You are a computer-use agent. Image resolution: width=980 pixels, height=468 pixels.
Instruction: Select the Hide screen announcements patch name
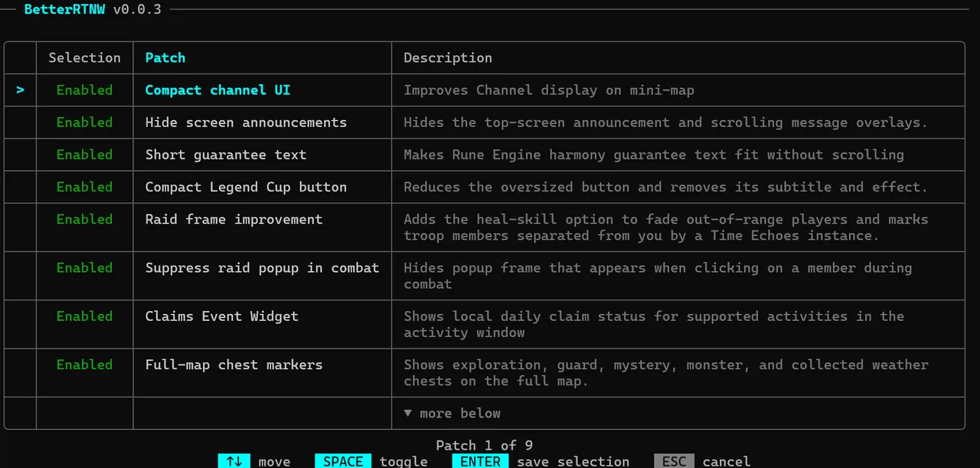coord(246,122)
